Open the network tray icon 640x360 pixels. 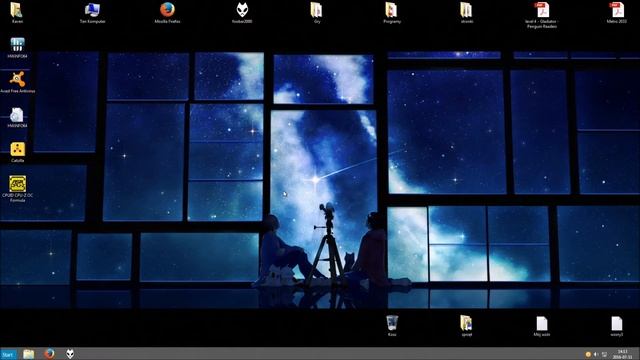[x=604, y=354]
